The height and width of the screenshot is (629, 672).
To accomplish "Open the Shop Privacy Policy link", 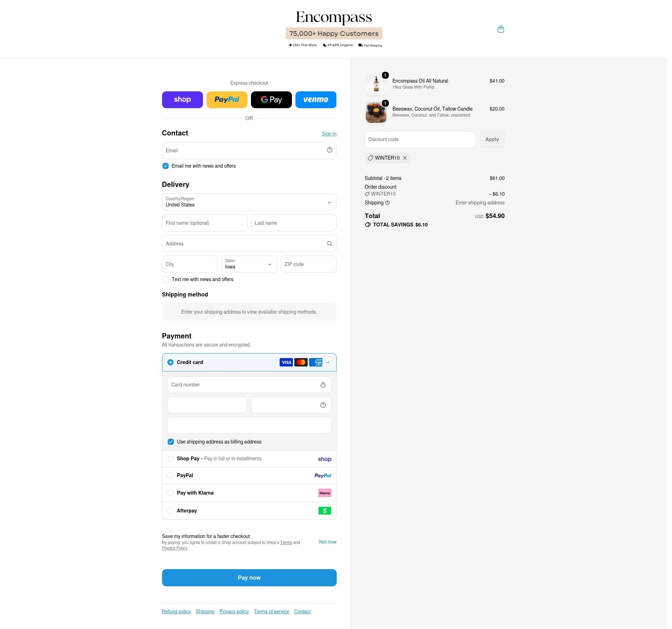I will tap(175, 548).
